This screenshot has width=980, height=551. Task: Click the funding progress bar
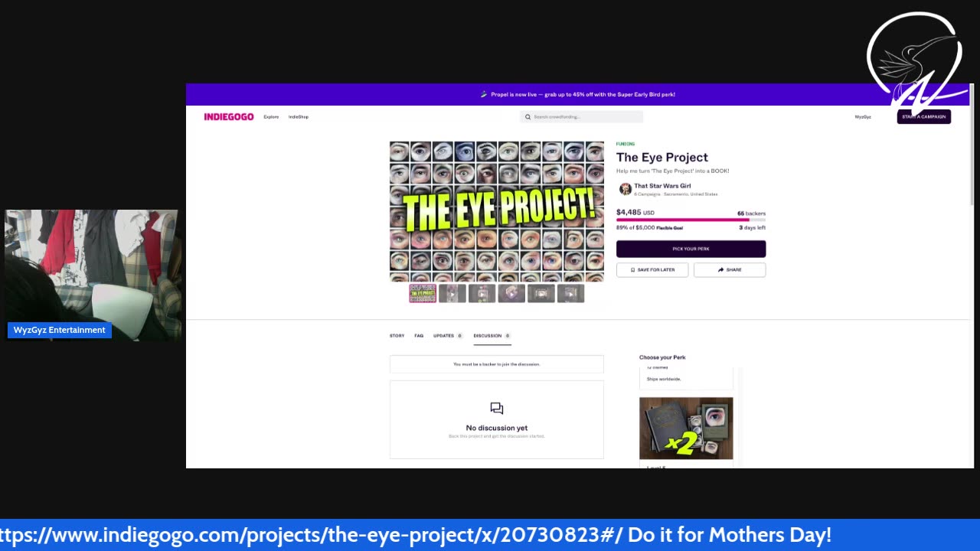coord(691,220)
